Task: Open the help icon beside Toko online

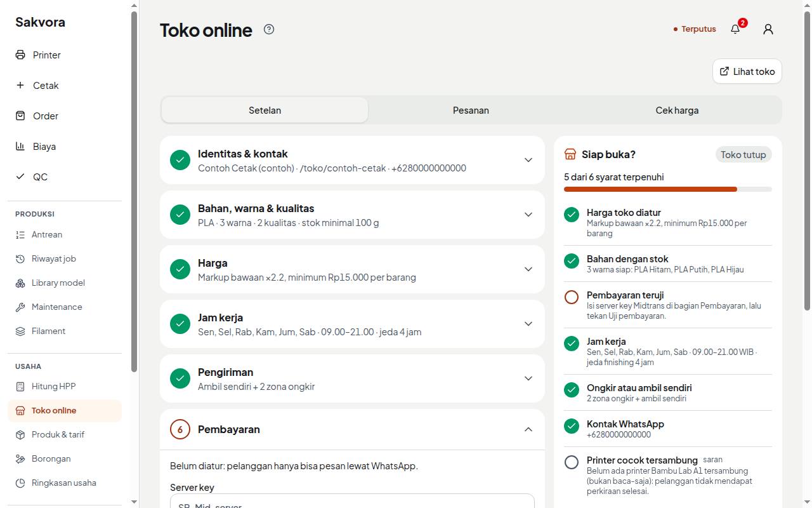Action: point(269,29)
